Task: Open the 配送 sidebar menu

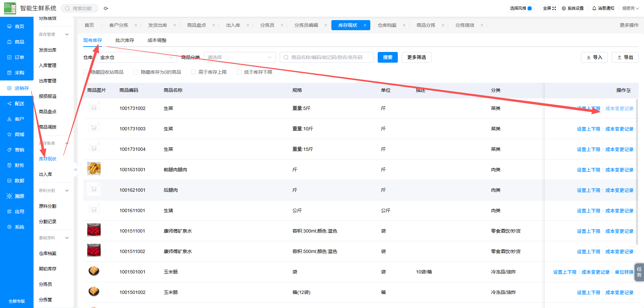Action: (x=16, y=104)
